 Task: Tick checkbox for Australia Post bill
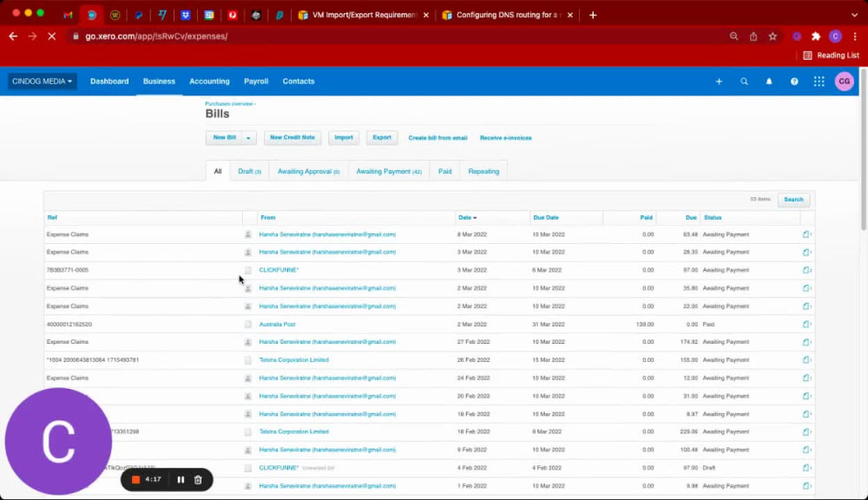[248, 325]
